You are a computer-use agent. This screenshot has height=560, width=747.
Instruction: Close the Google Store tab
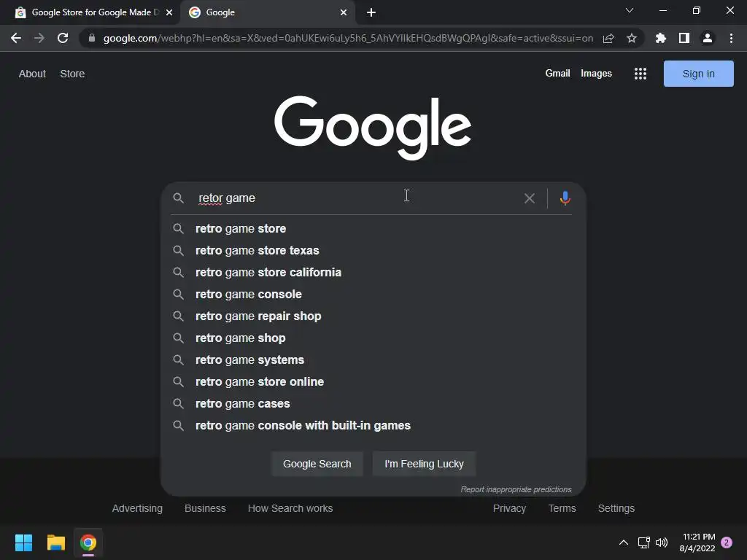(169, 12)
